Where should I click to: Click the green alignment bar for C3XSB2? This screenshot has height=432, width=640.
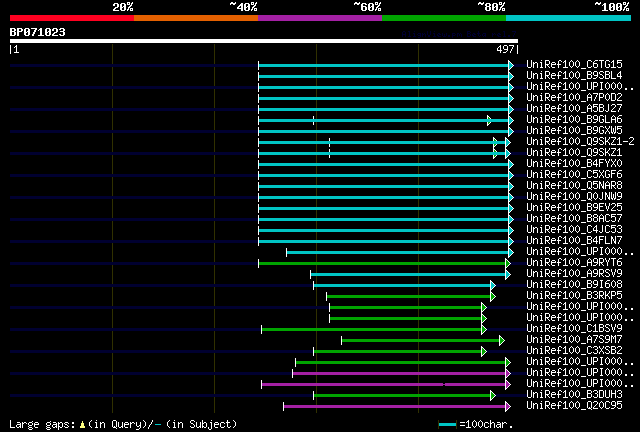pyautogui.click(x=398, y=352)
